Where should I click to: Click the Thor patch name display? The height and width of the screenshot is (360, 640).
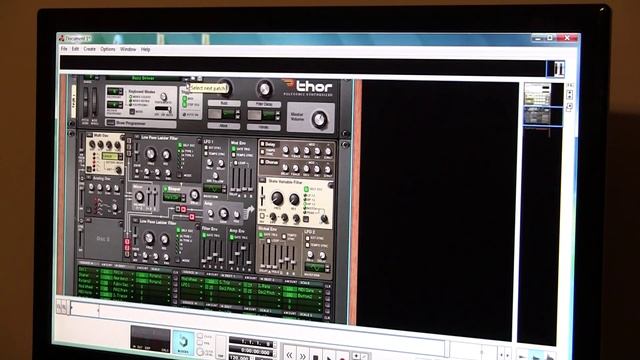pyautogui.click(x=142, y=78)
